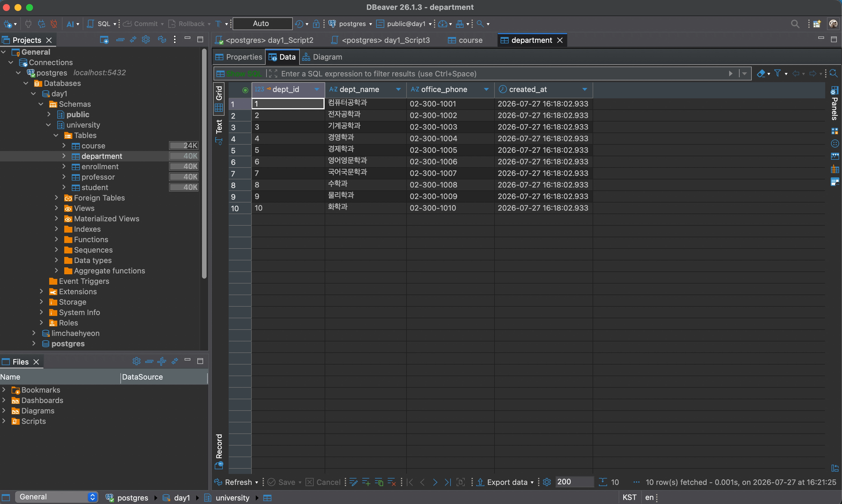842x504 pixels.
Task: Collapse all nodes in Projects panel
Action: 120,40
